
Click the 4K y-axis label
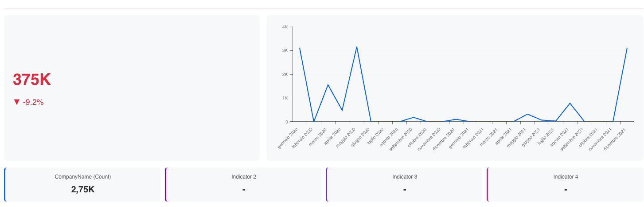[285, 27]
